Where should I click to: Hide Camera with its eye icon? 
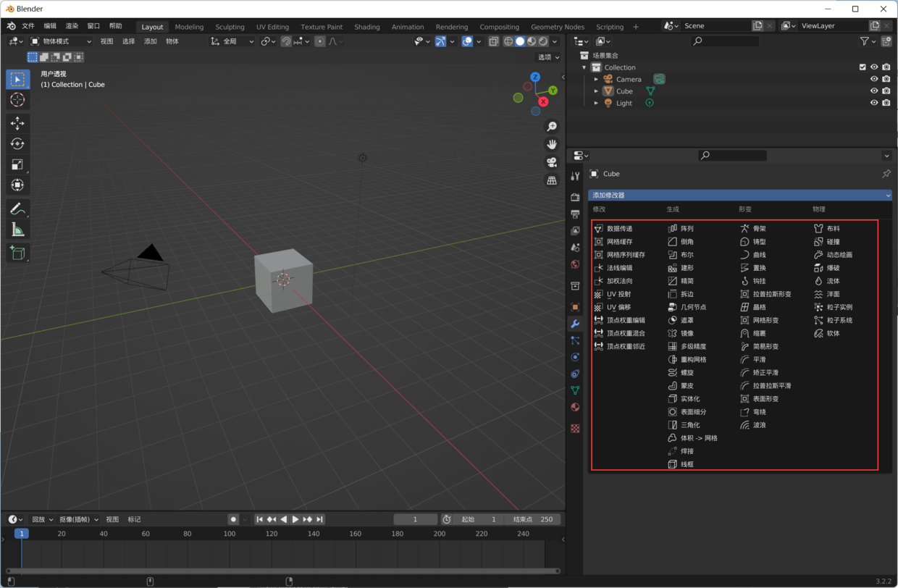pos(874,79)
